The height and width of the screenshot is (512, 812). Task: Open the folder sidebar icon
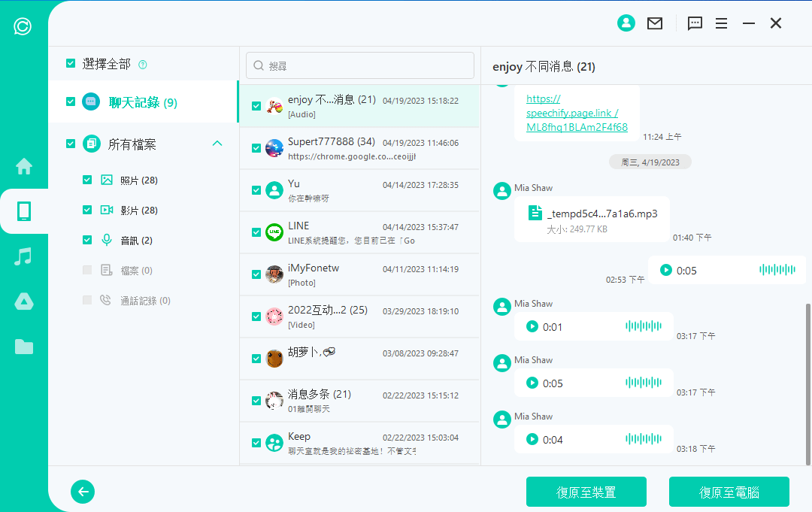click(23, 346)
